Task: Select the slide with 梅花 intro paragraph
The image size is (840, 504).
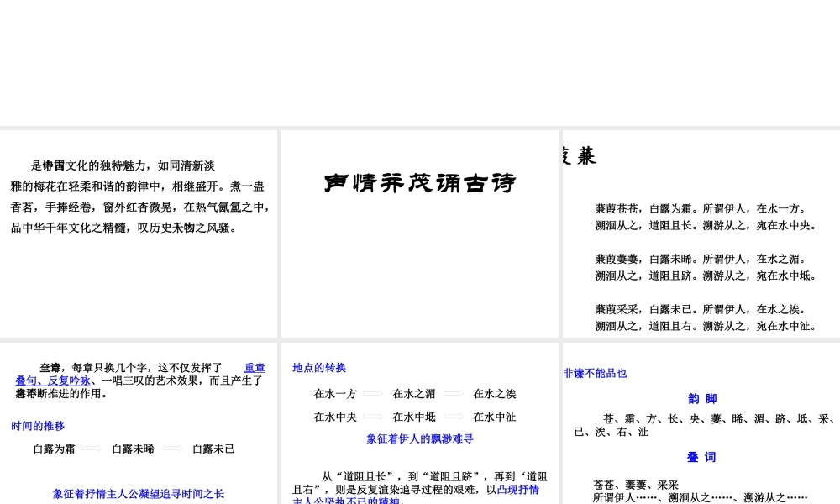Action: (139, 234)
